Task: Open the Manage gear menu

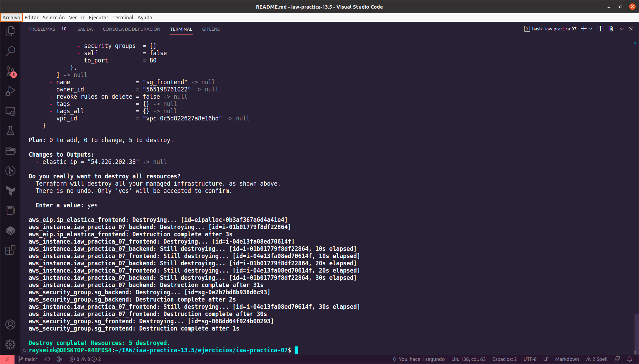Action: (x=10, y=344)
